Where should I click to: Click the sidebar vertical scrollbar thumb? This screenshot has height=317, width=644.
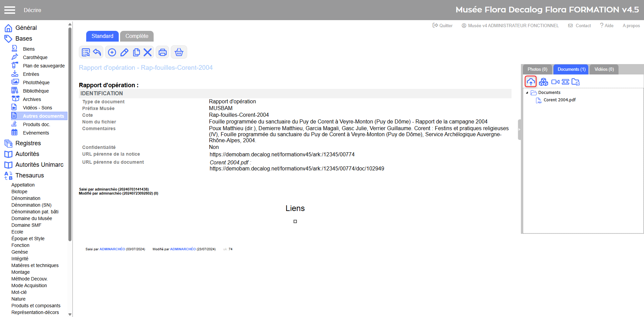pos(70,134)
